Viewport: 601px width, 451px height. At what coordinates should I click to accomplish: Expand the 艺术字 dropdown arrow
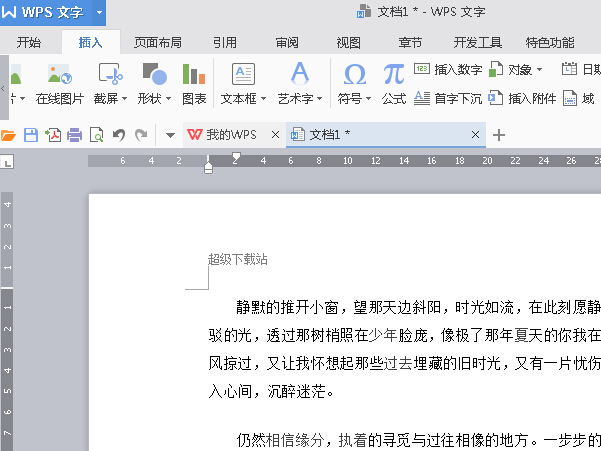pos(320,99)
